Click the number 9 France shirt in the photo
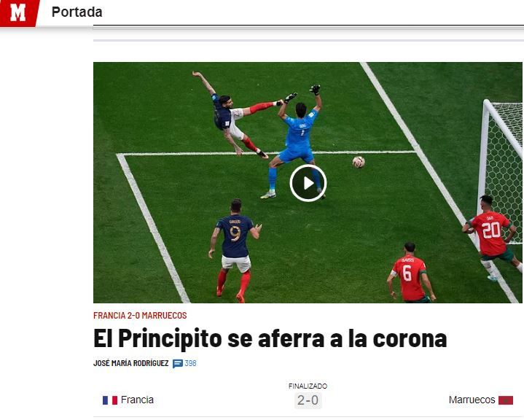This screenshot has height=420, width=524. 235,236
